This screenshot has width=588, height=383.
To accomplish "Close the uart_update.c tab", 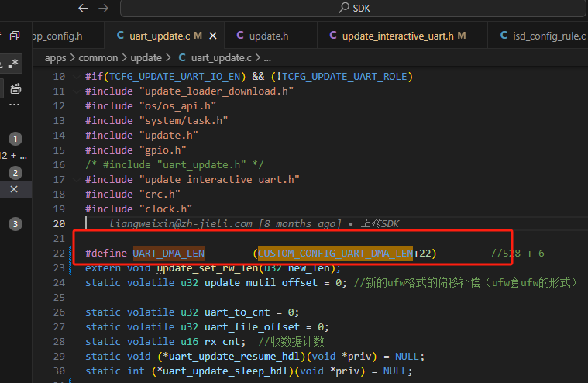I will [x=213, y=36].
